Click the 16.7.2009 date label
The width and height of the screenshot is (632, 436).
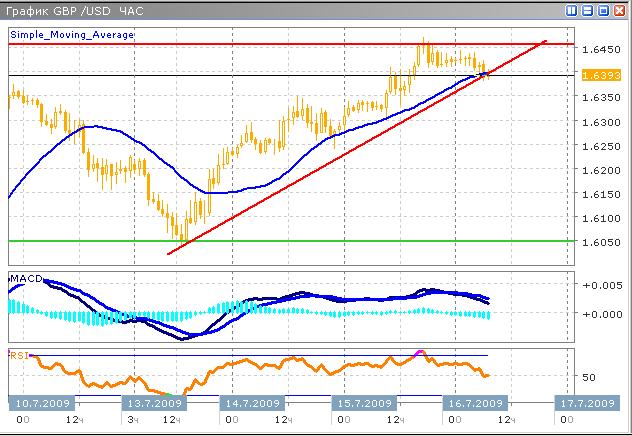coord(476,404)
